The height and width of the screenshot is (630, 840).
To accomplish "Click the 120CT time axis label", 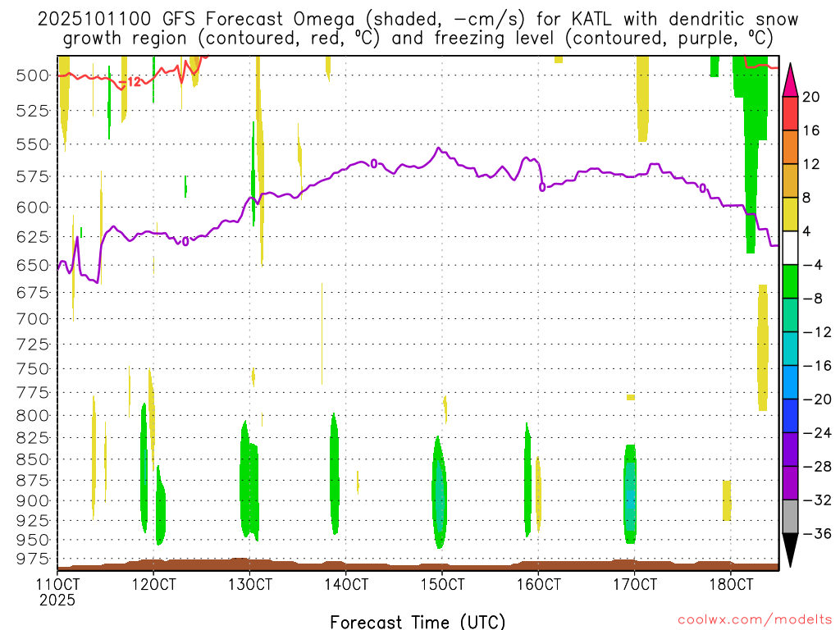I will 153,584.
